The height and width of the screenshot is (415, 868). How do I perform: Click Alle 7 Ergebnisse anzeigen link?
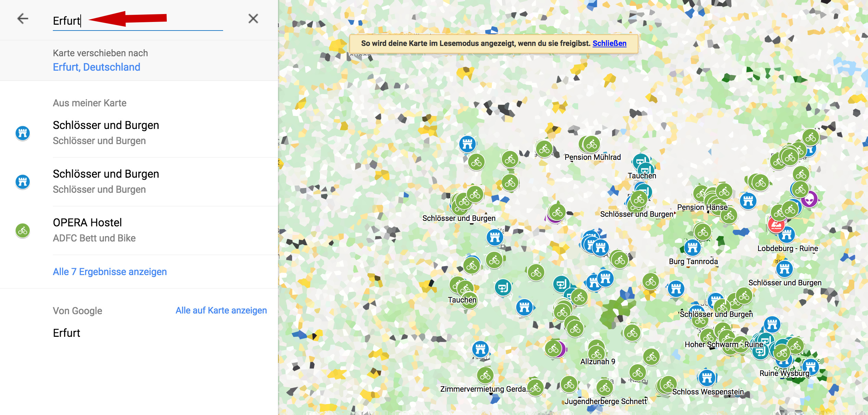[x=109, y=272]
